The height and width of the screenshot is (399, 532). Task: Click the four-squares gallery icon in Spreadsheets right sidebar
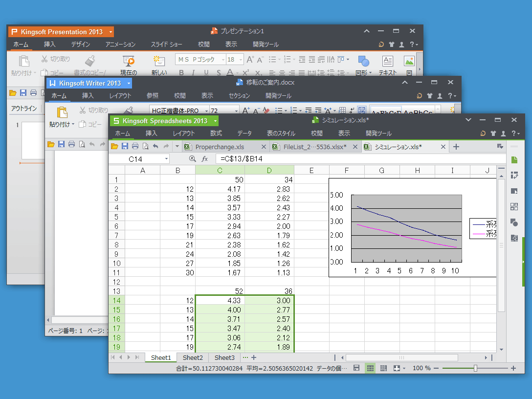click(x=514, y=207)
